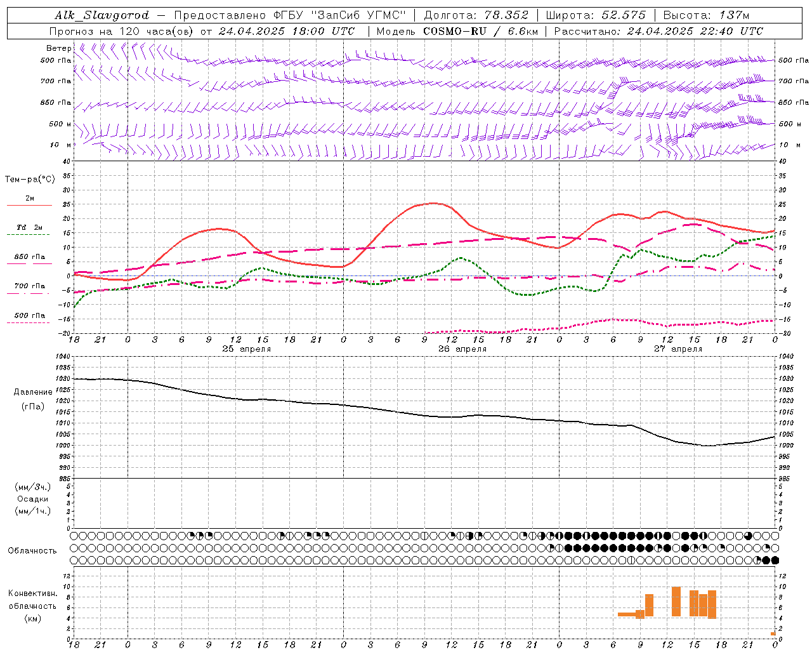This screenshot has width=812, height=650.
Task: Click the 2м temperature legend label
Action: point(30,198)
